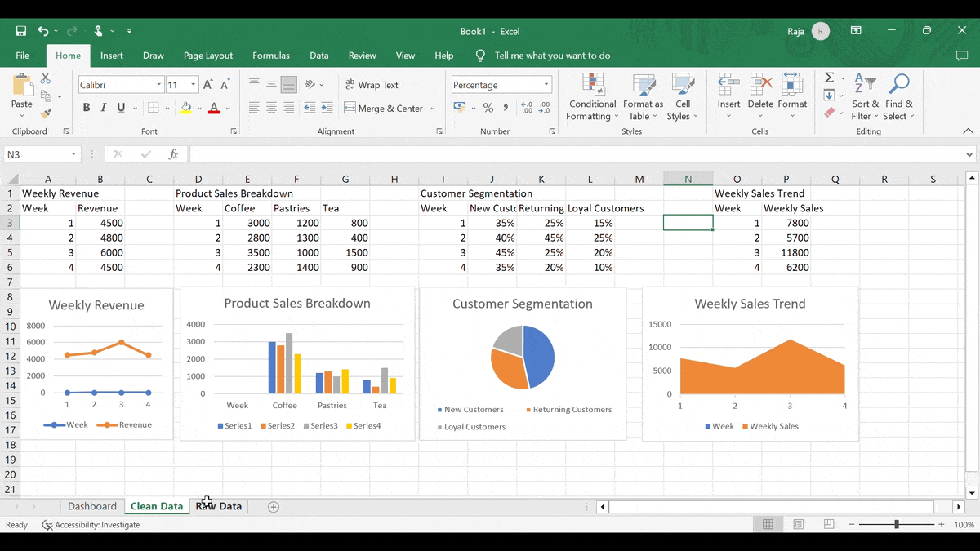Toggle Bold formatting
The width and height of the screenshot is (980, 551).
tap(86, 108)
